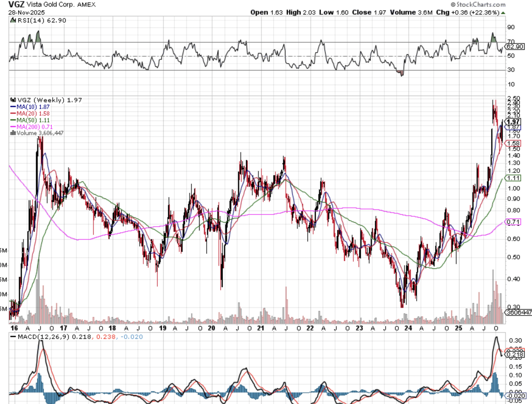
Task: Click the 28-Nov-2025 date label
Action: coord(26,12)
